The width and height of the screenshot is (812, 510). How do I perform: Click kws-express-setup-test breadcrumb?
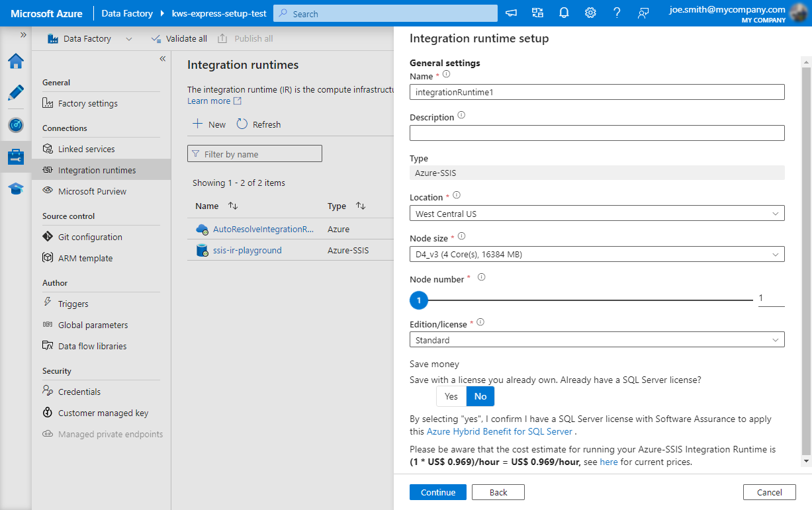point(219,13)
